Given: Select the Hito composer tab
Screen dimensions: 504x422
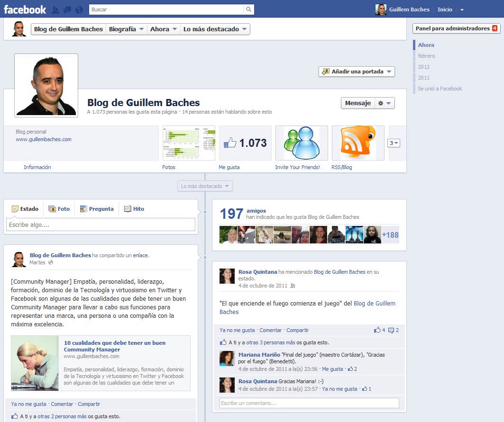Looking at the screenshot, I should pyautogui.click(x=134, y=209).
